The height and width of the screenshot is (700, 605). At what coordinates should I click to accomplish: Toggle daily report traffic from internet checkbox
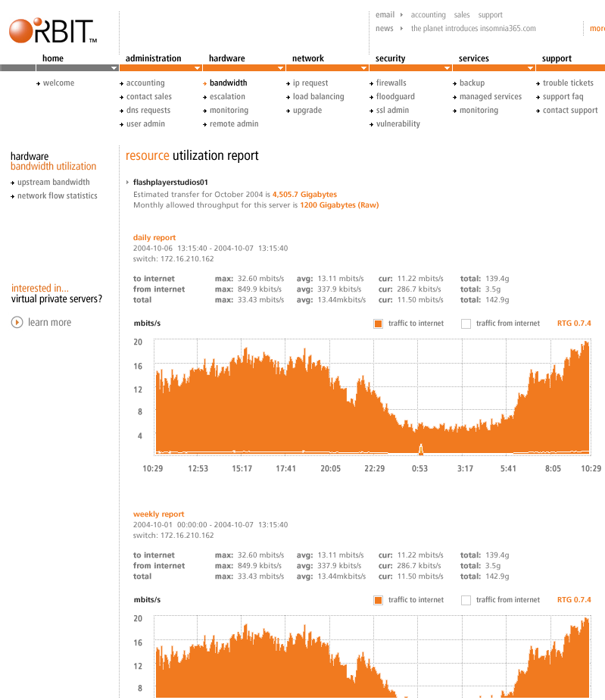point(466,323)
